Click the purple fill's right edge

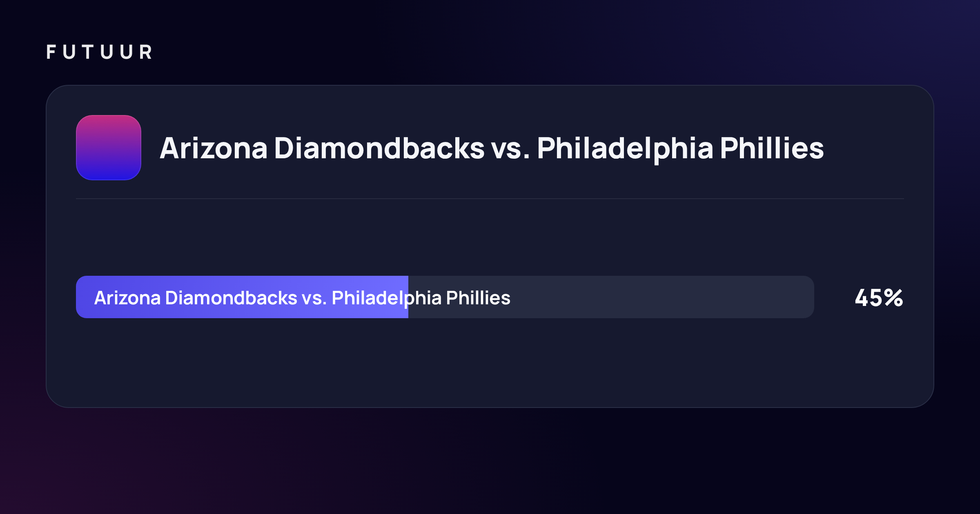tap(408, 297)
